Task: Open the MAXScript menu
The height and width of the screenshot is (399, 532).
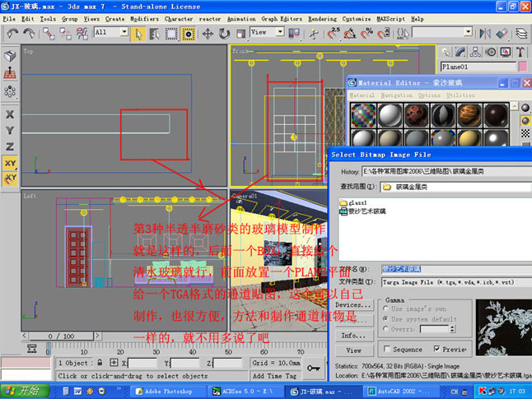Action: click(390, 19)
